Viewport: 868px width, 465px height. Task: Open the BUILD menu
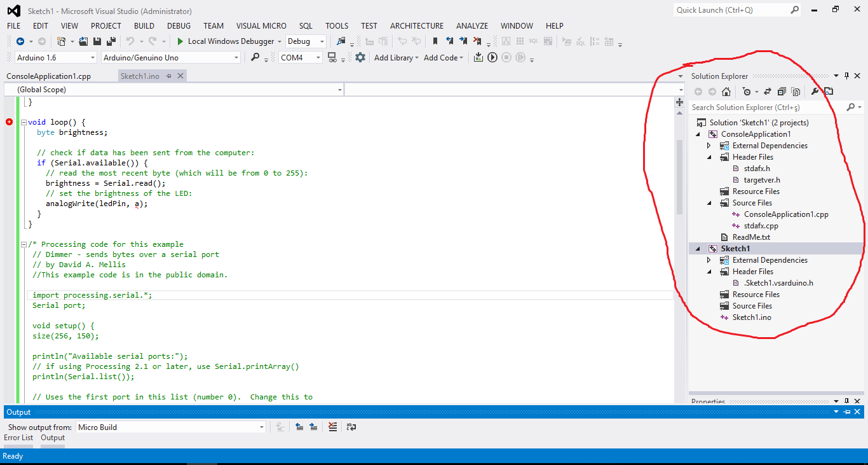[144, 26]
